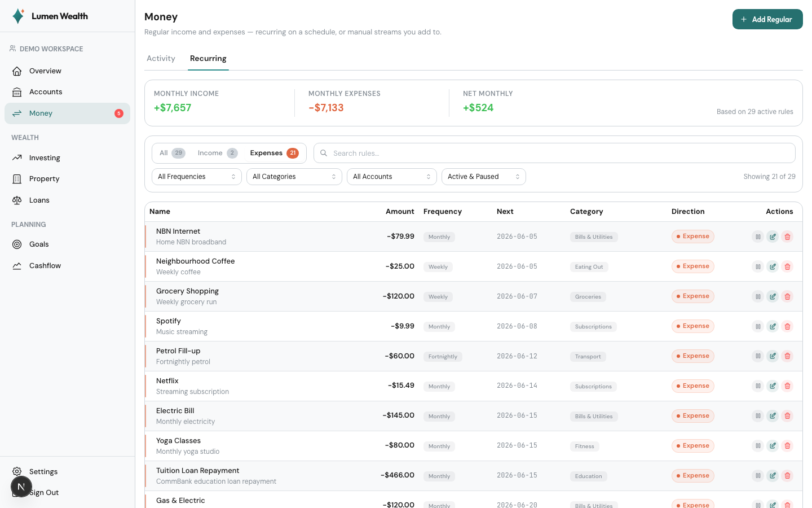Focus the Search rules field
The image size is (812, 508).
click(554, 153)
